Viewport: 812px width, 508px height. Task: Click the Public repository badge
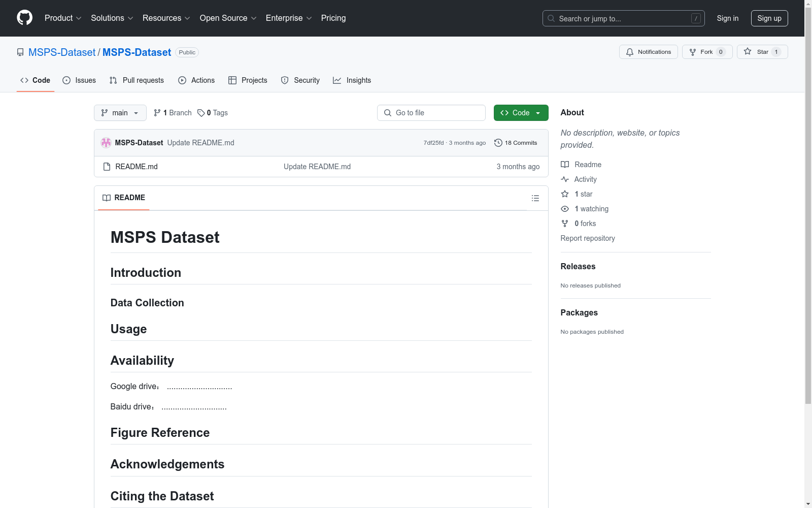pyautogui.click(x=187, y=52)
